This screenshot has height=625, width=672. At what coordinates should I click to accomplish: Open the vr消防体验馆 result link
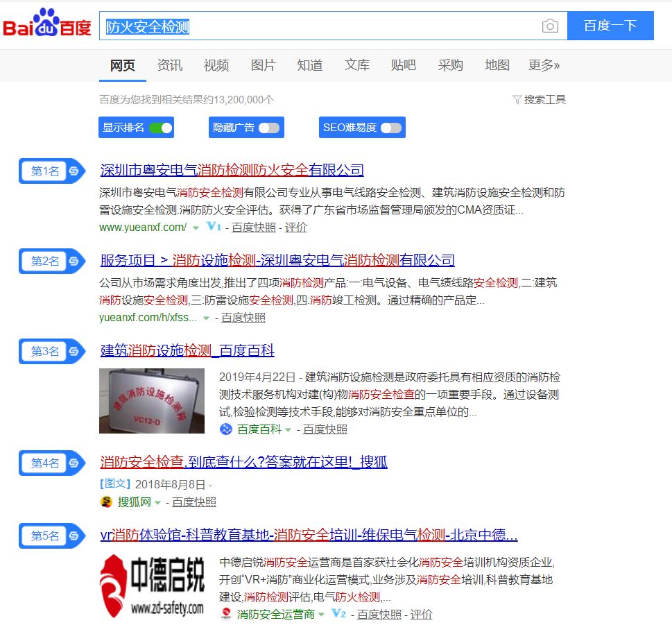(x=309, y=535)
